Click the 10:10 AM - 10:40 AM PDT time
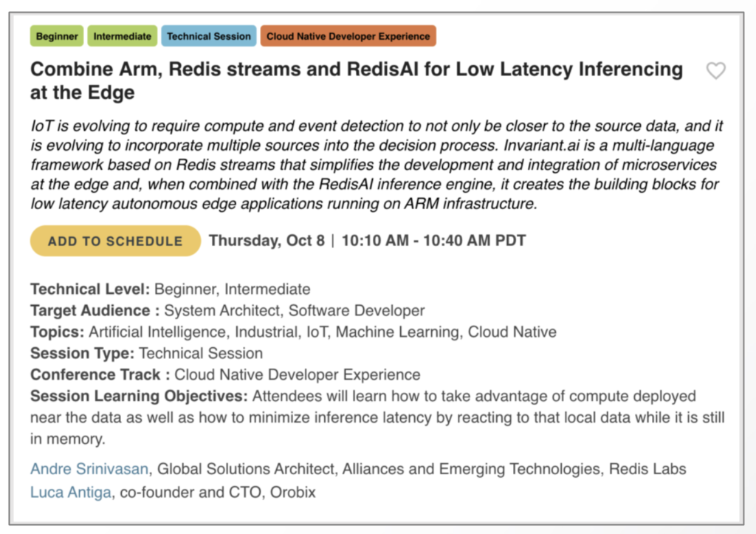The width and height of the screenshot is (756, 534). click(x=434, y=241)
